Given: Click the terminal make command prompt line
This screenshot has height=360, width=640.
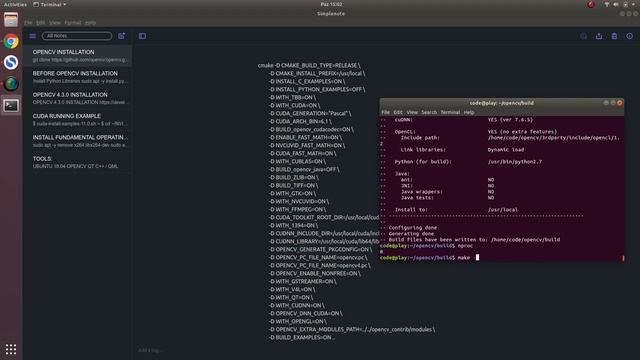Looking at the screenshot, I should point(429,258).
